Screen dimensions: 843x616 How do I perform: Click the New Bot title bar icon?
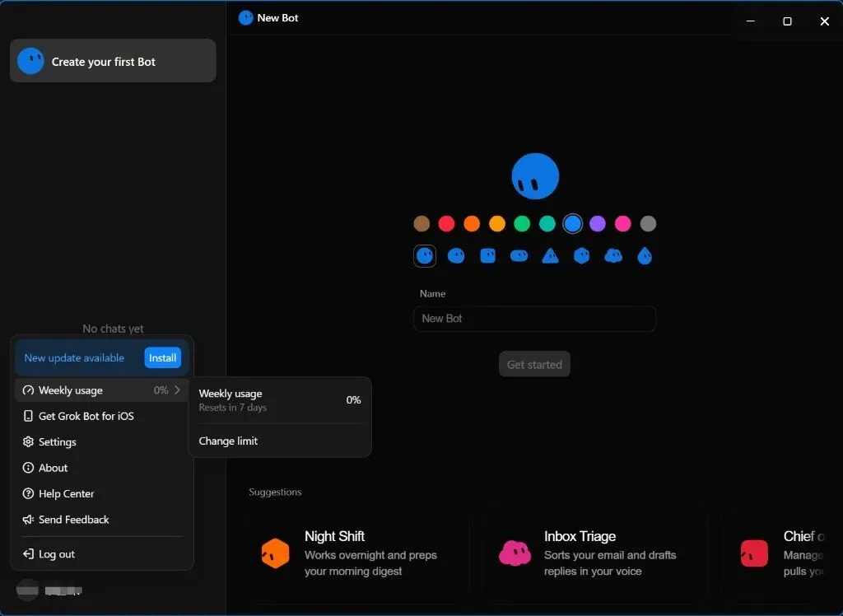pyautogui.click(x=245, y=18)
